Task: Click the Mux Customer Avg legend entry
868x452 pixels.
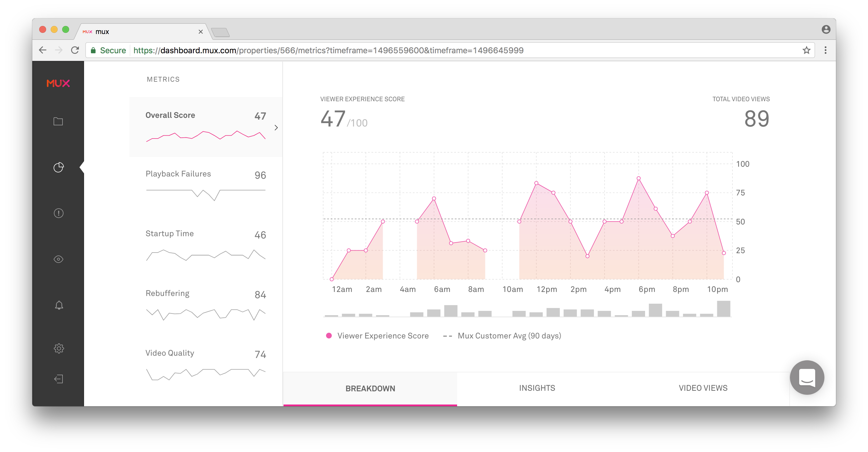Action: (x=502, y=336)
